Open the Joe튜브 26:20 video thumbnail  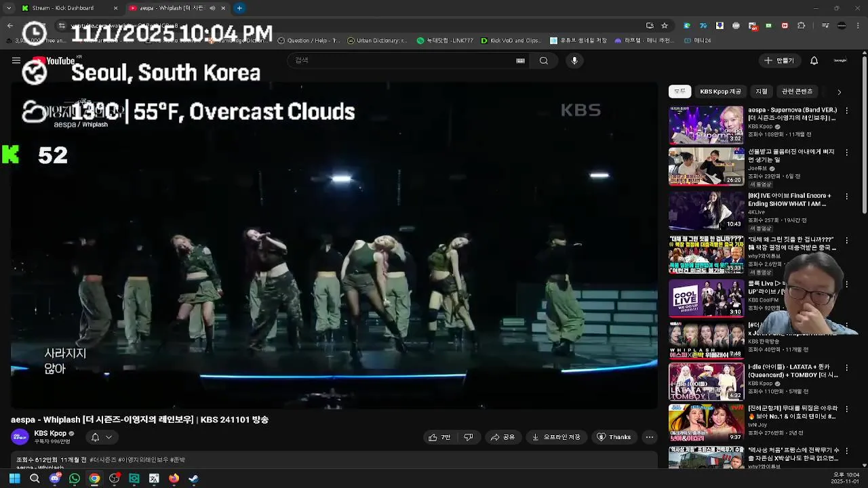[x=706, y=167]
